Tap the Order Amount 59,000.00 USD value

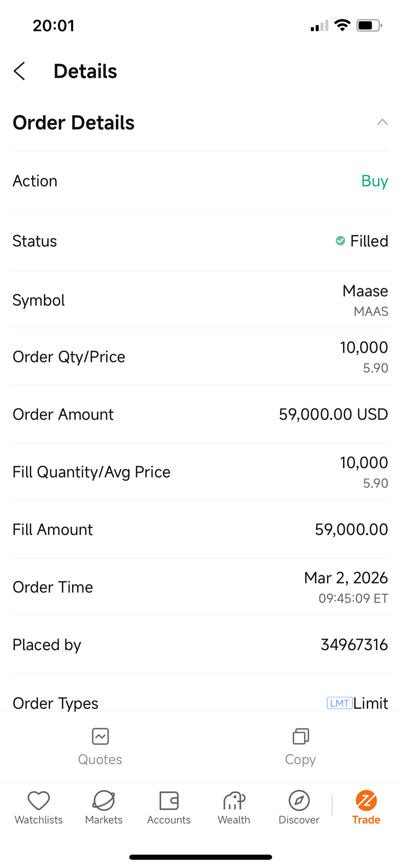tap(333, 414)
